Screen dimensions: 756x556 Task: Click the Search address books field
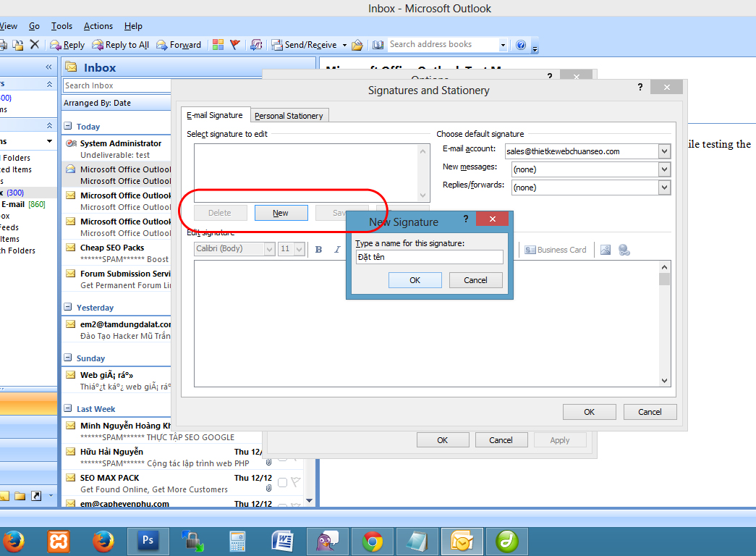coord(443,44)
